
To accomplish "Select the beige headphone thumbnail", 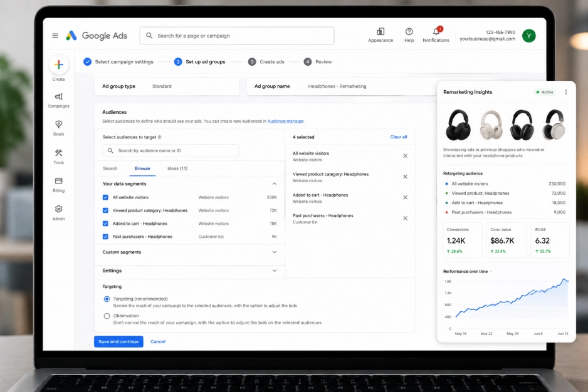I will [491, 125].
